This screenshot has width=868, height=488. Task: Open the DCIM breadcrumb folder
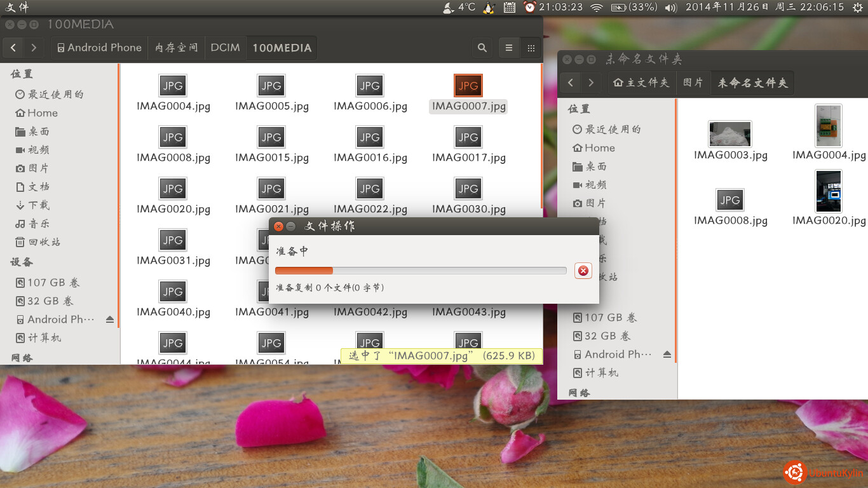pos(225,48)
